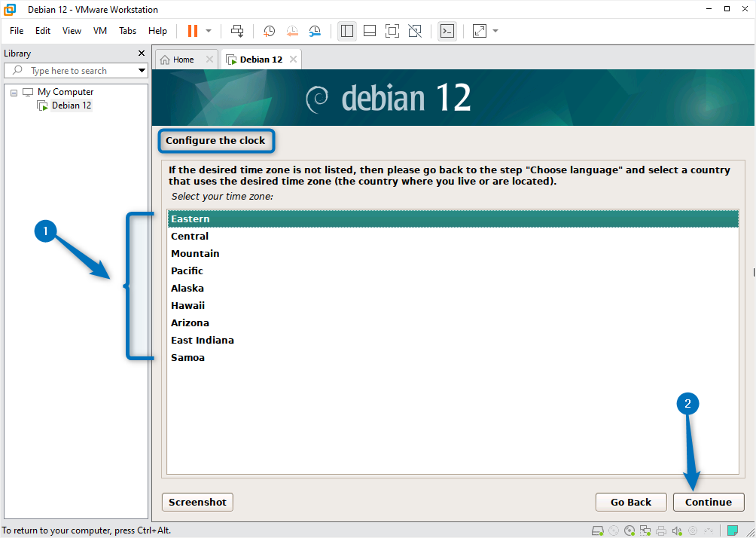Viewport: 756px width, 538px height.
Task: Toggle the Library panel visibility
Action: (346, 31)
